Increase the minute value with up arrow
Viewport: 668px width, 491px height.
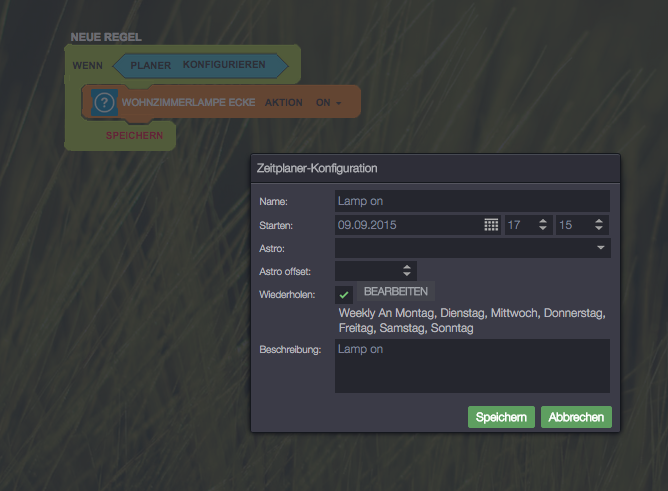pyautogui.click(x=597, y=221)
